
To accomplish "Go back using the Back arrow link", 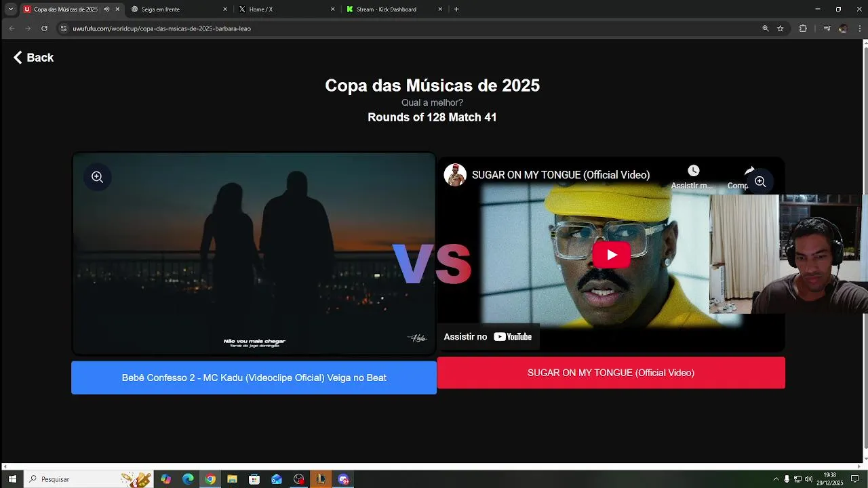I will pyautogui.click(x=33, y=58).
